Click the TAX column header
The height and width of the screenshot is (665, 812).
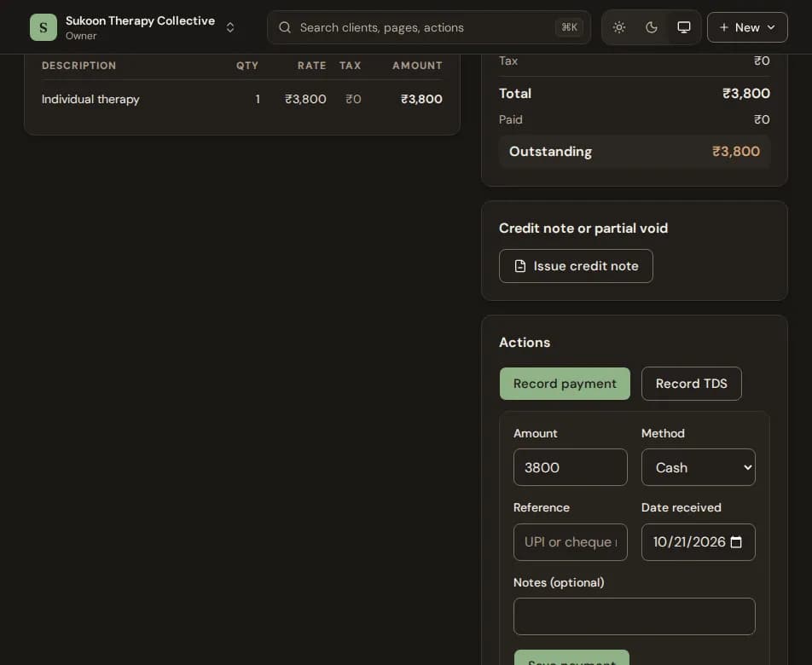click(x=350, y=65)
